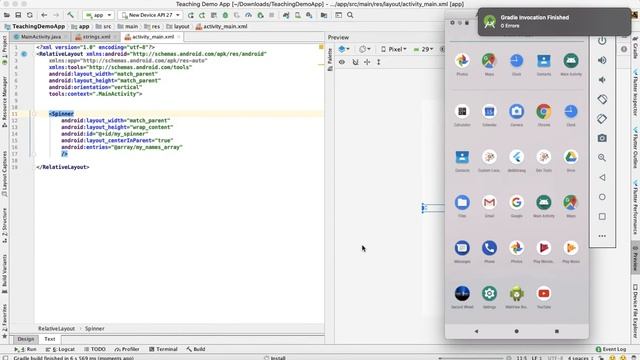Collapse the Spinner tag code fold
Viewport: 640px width, 360px height.
pyautogui.click(x=34, y=114)
